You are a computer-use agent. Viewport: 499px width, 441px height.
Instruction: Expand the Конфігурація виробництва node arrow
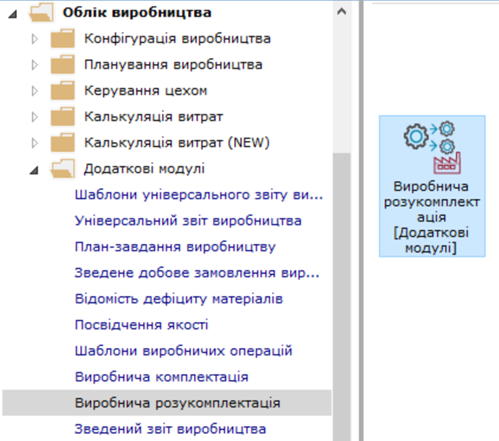coord(34,39)
